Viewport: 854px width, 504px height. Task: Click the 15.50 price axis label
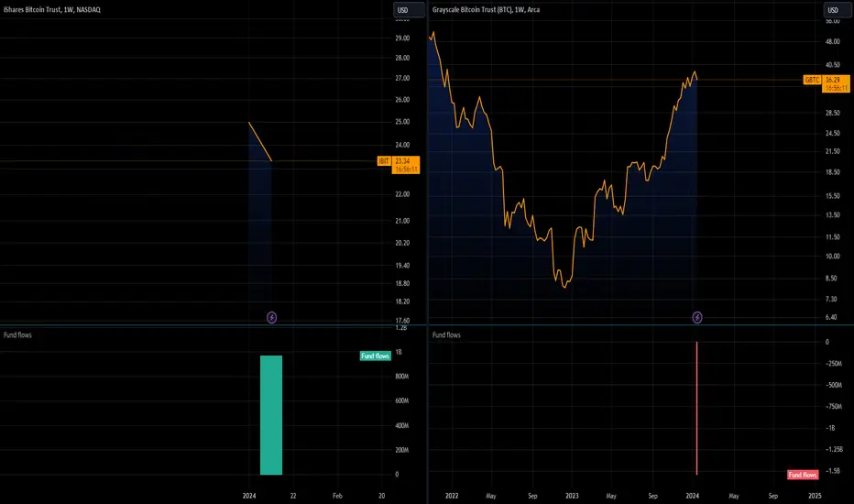(833, 195)
